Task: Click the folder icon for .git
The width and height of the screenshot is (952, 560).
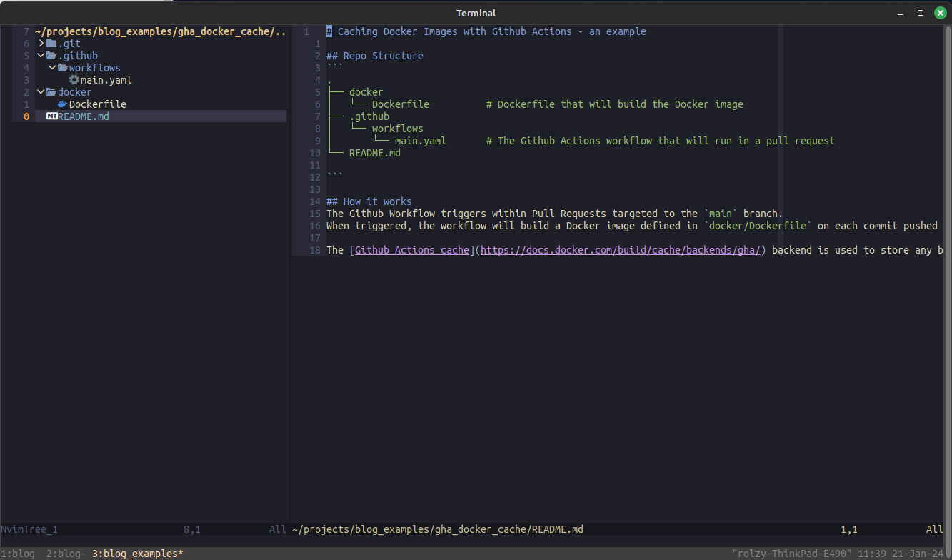Action: (51, 43)
